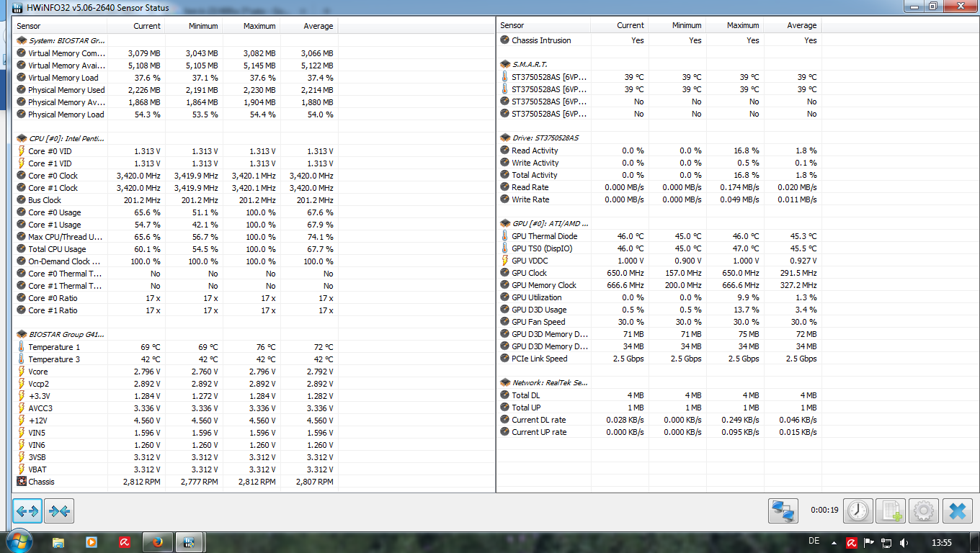Select the Physical Memory Used row
The width and height of the screenshot is (980, 553).
tap(175, 90)
